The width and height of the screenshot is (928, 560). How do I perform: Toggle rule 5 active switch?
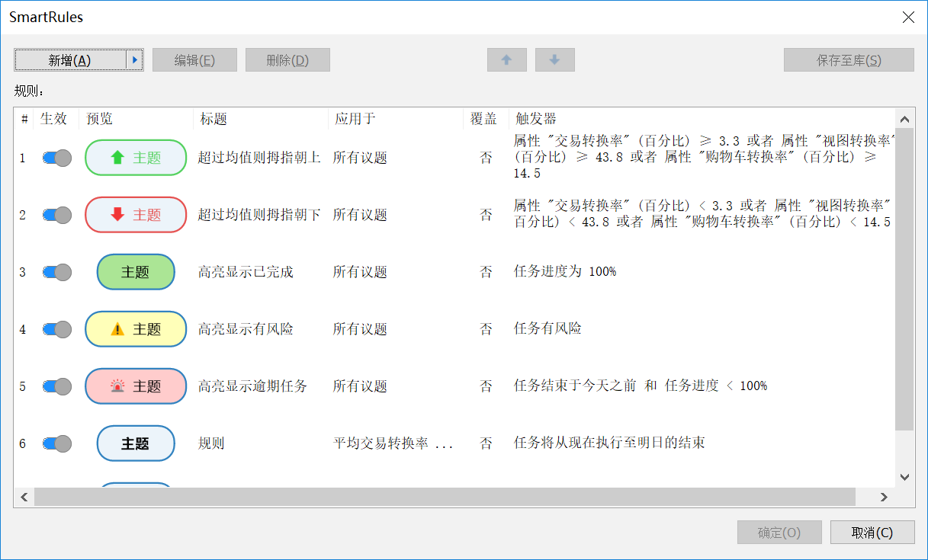56,386
